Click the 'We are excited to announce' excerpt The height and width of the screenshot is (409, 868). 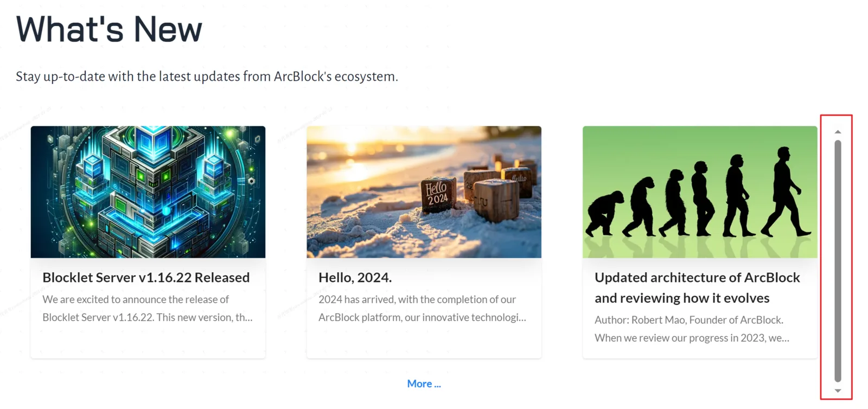(x=148, y=308)
